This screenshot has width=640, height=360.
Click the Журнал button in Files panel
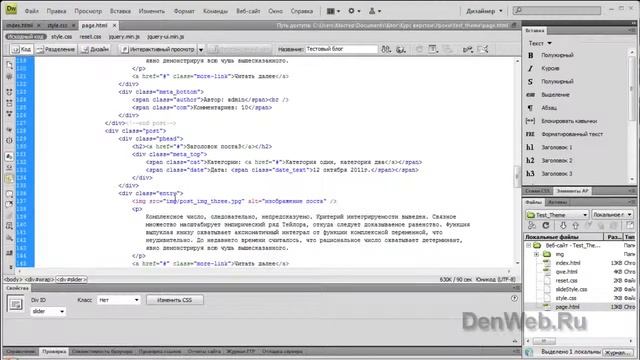coord(617,352)
